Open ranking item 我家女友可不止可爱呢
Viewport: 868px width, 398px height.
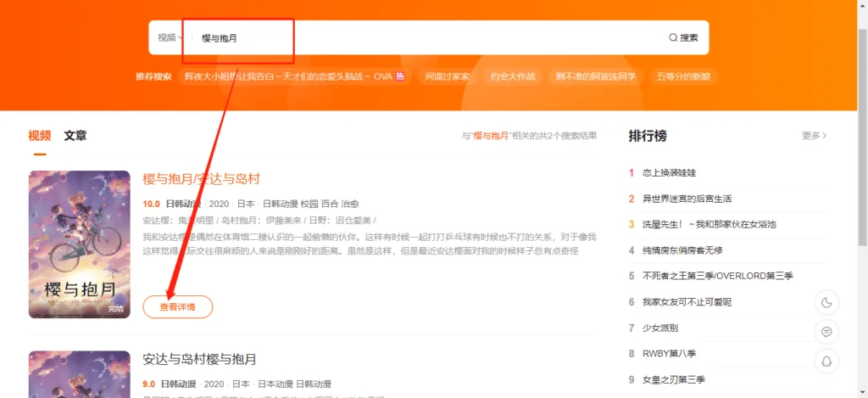(x=687, y=302)
